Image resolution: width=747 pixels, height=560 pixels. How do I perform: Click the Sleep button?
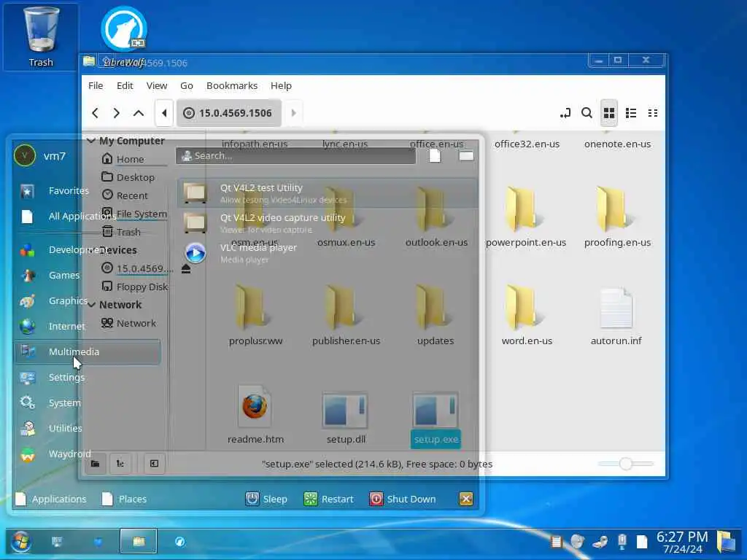point(266,499)
